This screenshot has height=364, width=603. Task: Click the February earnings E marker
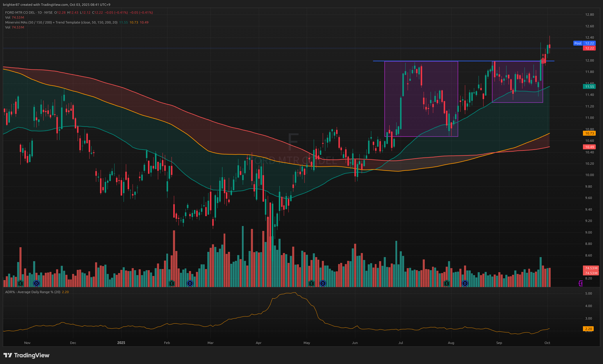click(172, 283)
